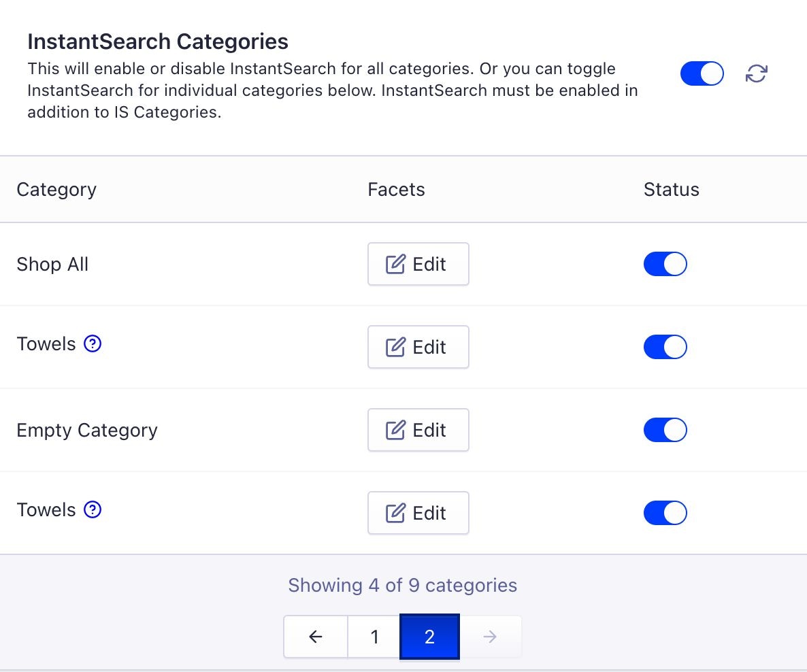Disable the Empty Category status toggle
Image resolution: width=807 pixels, height=672 pixels.
pyautogui.click(x=665, y=430)
